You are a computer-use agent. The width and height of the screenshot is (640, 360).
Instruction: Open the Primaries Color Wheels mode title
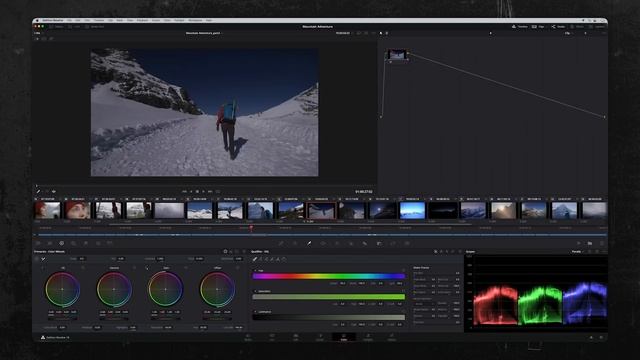click(49, 251)
